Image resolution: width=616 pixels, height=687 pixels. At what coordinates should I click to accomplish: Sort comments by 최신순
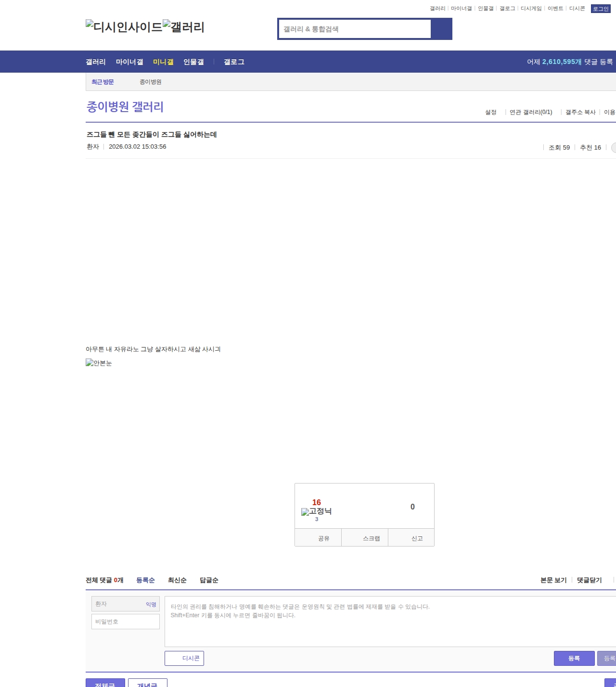pos(177,580)
